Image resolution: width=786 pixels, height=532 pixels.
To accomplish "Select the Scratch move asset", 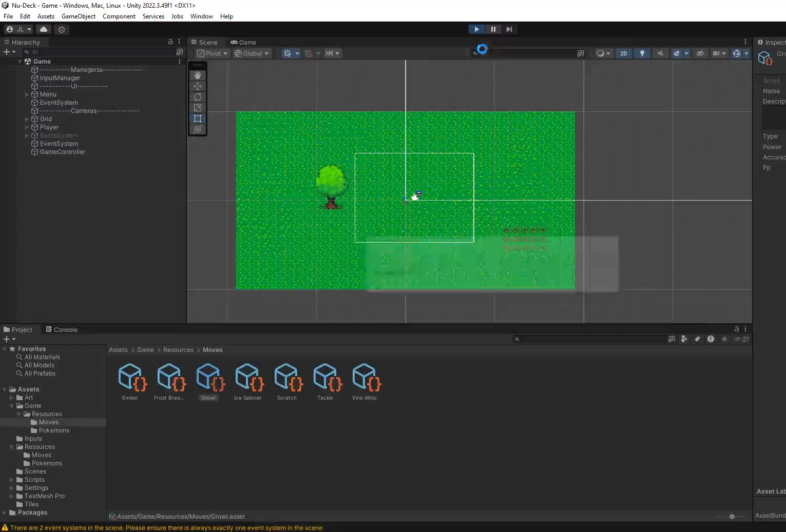I will 287,382.
